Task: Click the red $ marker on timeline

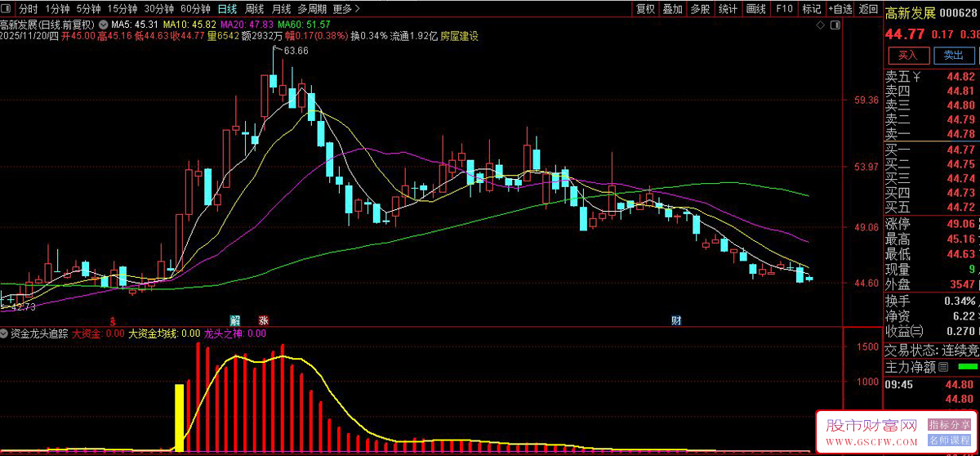Action: tap(113, 320)
